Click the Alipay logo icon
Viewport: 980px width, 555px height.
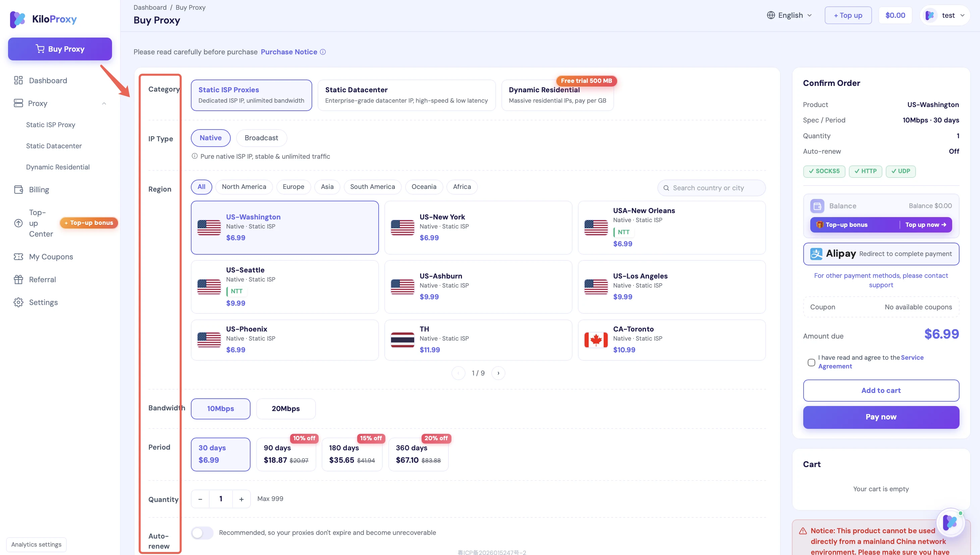[816, 254]
